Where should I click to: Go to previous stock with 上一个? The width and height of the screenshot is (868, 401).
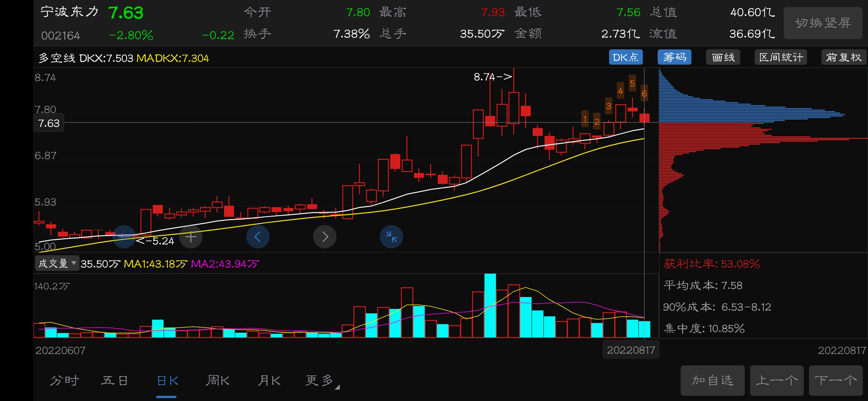tap(777, 380)
